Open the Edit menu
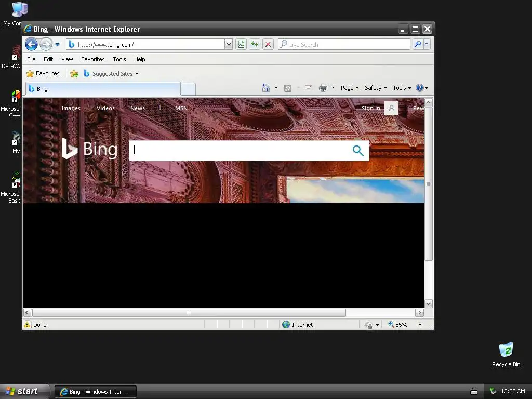Screen dimensions: 532x399 tap(48, 59)
